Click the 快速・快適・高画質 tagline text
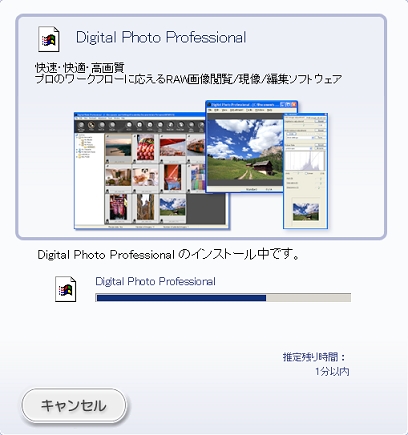The image size is (408, 435). [x=80, y=68]
